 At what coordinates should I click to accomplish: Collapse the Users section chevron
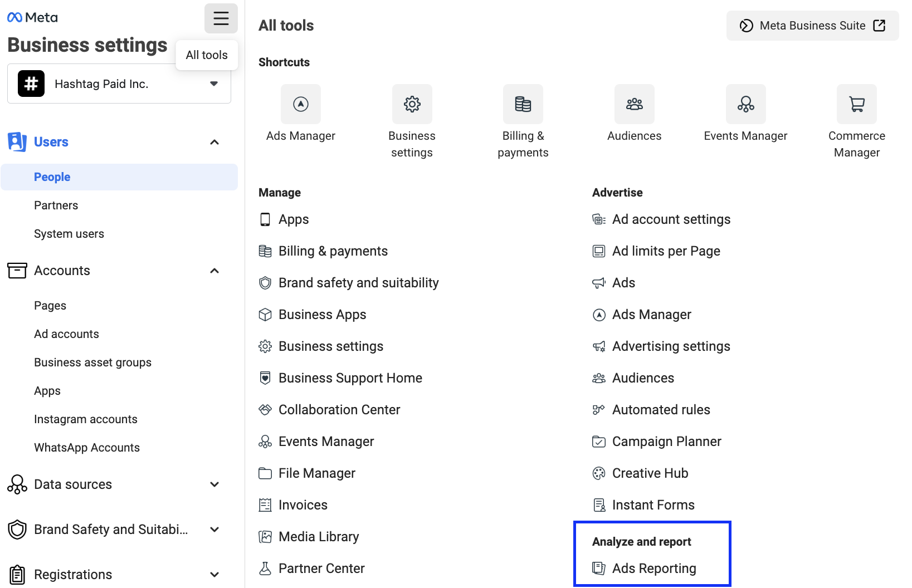214,142
